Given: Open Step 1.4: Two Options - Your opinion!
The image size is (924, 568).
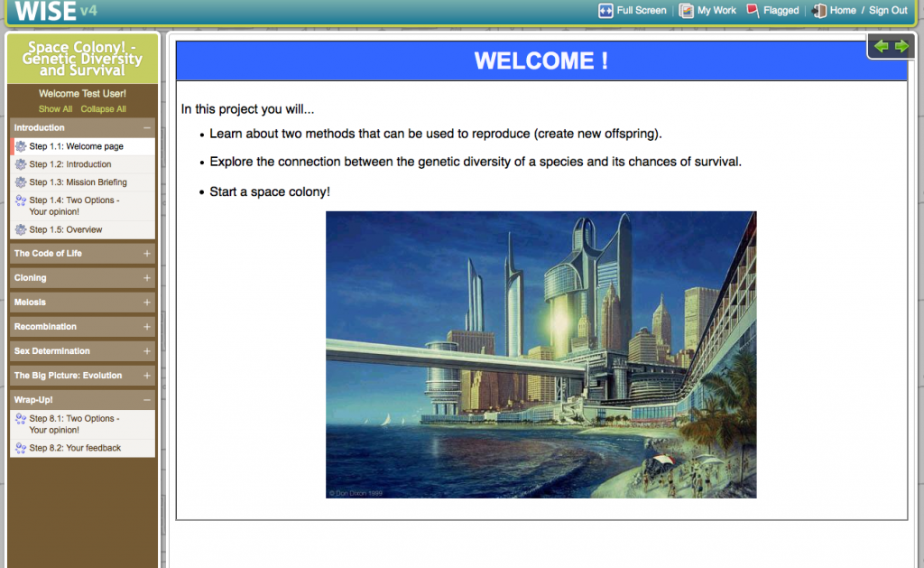Looking at the screenshot, I should click(x=82, y=206).
